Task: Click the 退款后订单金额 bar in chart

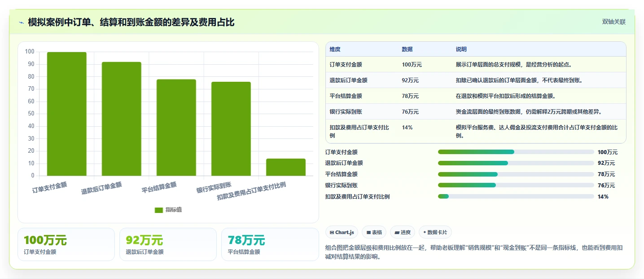Action: tap(122, 119)
